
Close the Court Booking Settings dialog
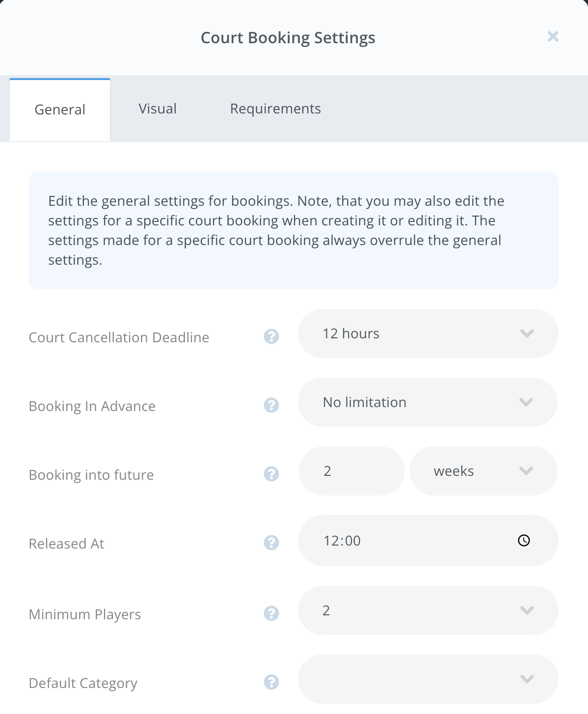click(x=553, y=37)
